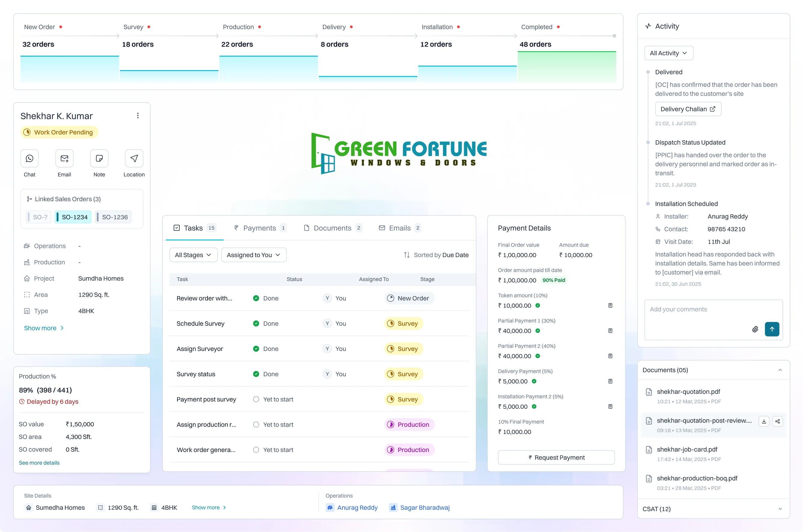This screenshot has height=532, width=803.
Task: Expand customer details with Show more
Action: click(44, 328)
